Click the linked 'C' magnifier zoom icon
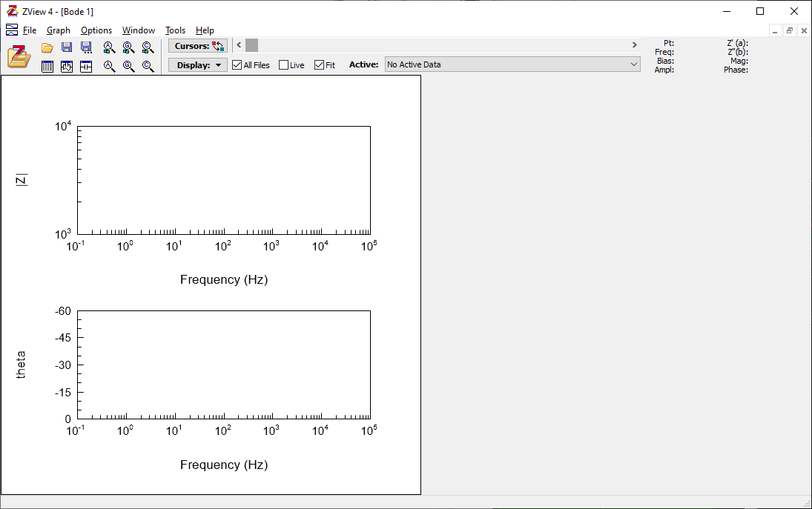This screenshot has height=509, width=812. pyautogui.click(x=148, y=47)
